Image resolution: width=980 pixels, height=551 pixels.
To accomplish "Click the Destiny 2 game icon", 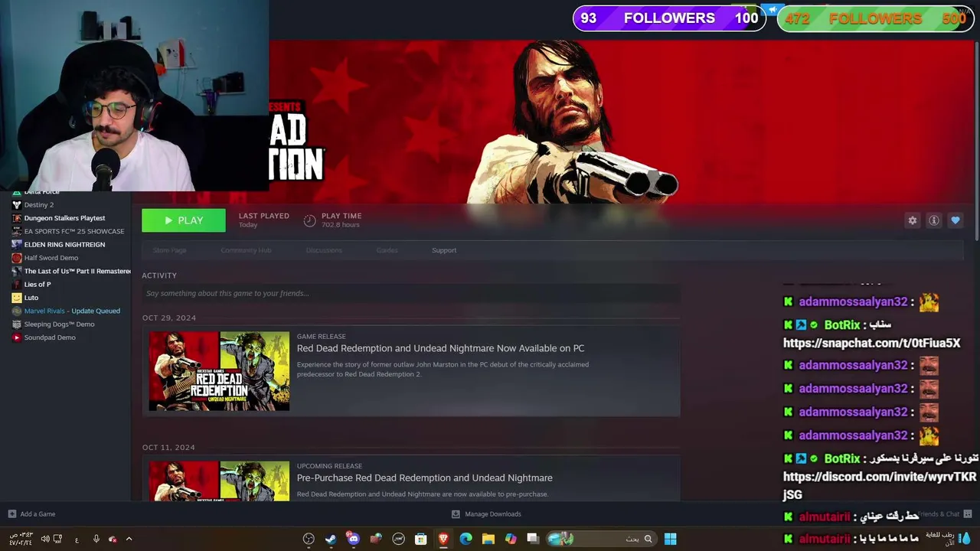I will click(x=16, y=205).
